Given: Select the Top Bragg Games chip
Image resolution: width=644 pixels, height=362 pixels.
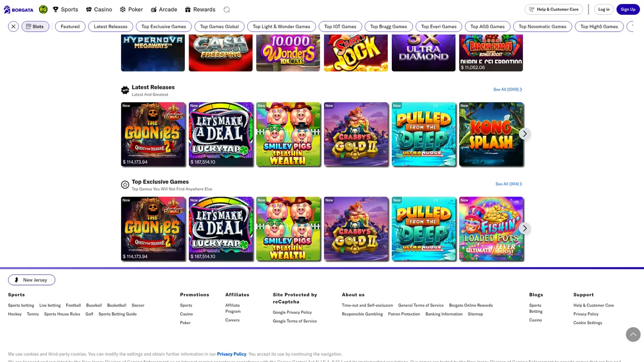Looking at the screenshot, I should pos(389,26).
